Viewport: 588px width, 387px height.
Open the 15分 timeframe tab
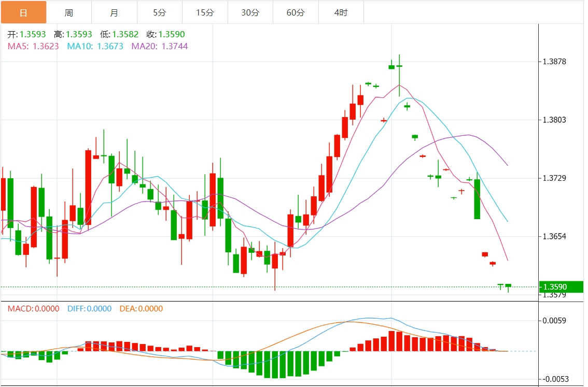pos(205,12)
